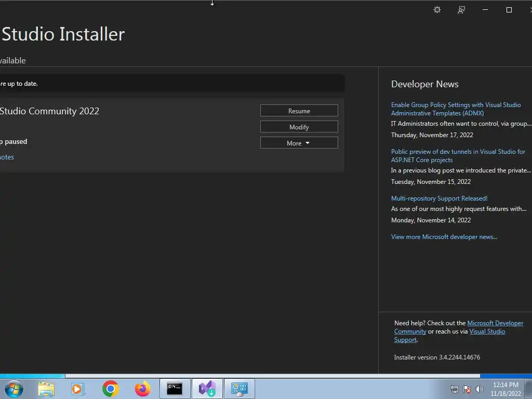Click the Monday, November 14, 2022 date
Screen dimensions: 532x399
pos(431,220)
